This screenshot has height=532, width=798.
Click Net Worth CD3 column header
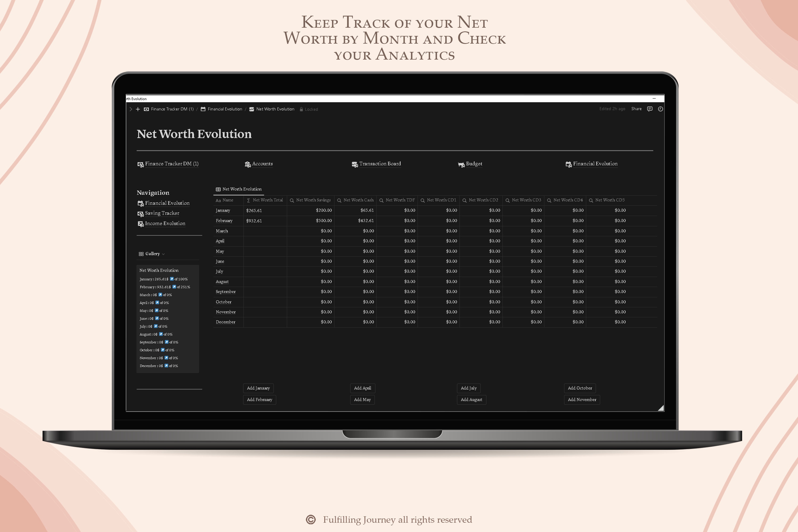[523, 201]
